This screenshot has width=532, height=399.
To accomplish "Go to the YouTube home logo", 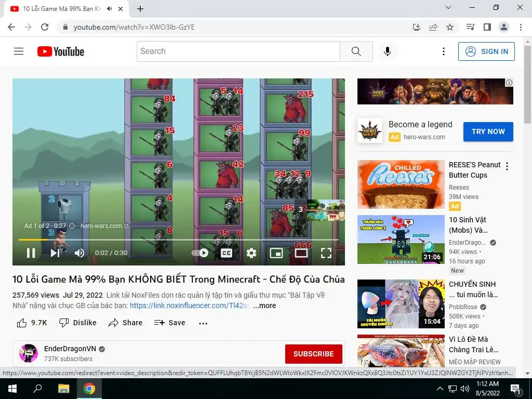I will click(x=61, y=51).
